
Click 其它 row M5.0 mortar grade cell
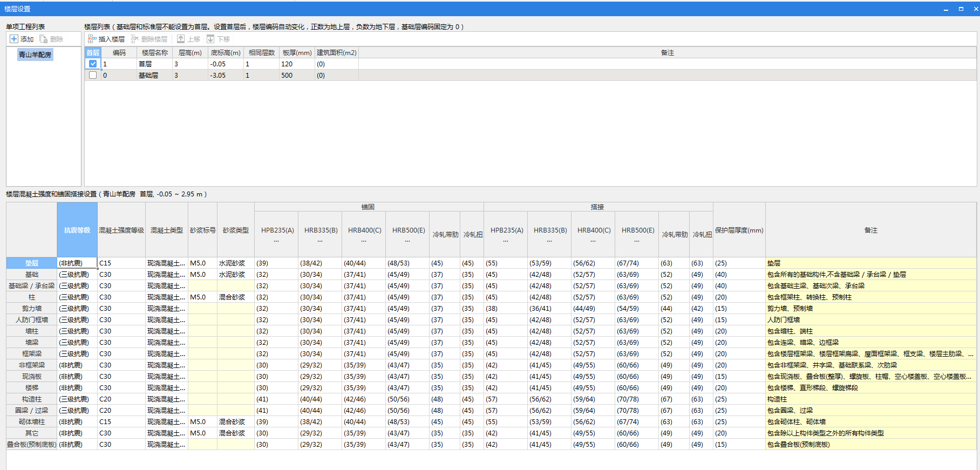[x=203, y=433]
